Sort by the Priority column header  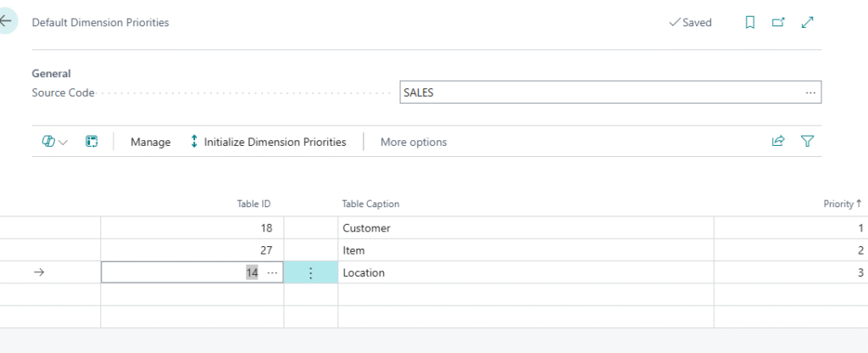click(x=842, y=204)
